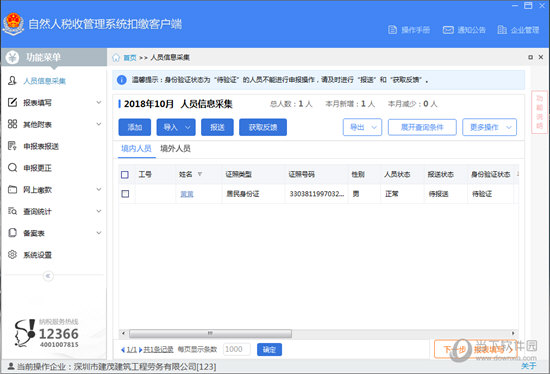Open the person name link in table
550x374 pixels.
point(187,194)
